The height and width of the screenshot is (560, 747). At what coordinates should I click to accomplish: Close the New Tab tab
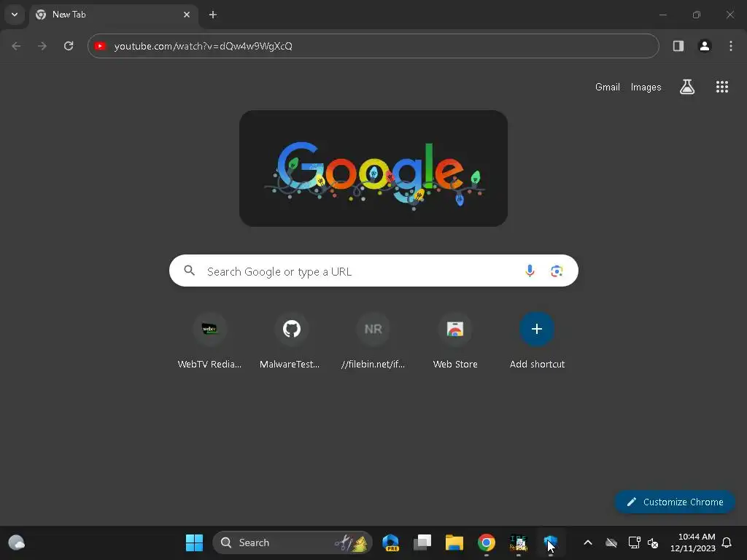coord(187,15)
